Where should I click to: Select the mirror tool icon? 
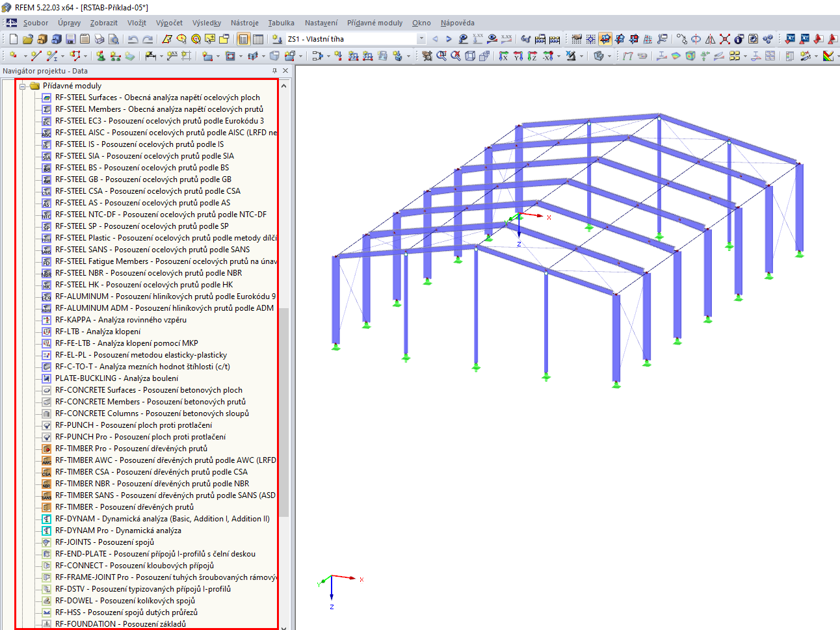(x=710, y=39)
